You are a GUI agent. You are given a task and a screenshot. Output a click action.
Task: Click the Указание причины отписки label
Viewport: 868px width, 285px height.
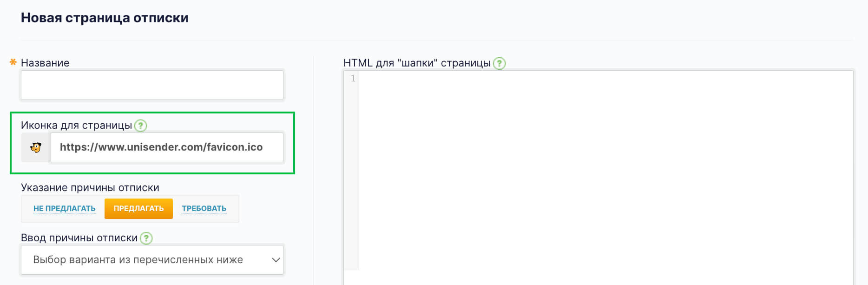pos(90,188)
